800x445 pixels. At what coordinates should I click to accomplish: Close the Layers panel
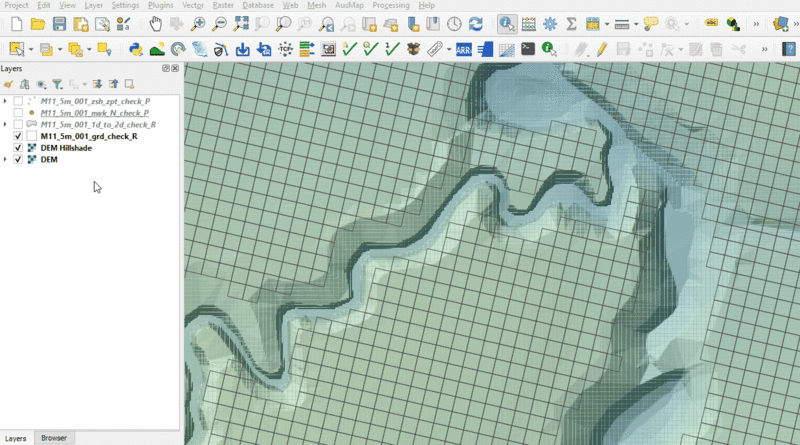click(x=175, y=68)
